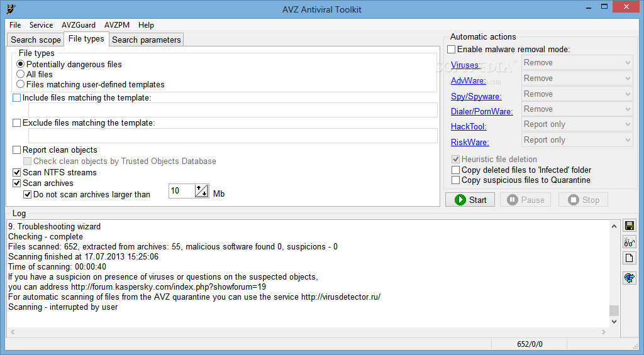644x355 pixels.
Task: Click the log horizontal scrollbar right arrow
Action: coord(603,332)
